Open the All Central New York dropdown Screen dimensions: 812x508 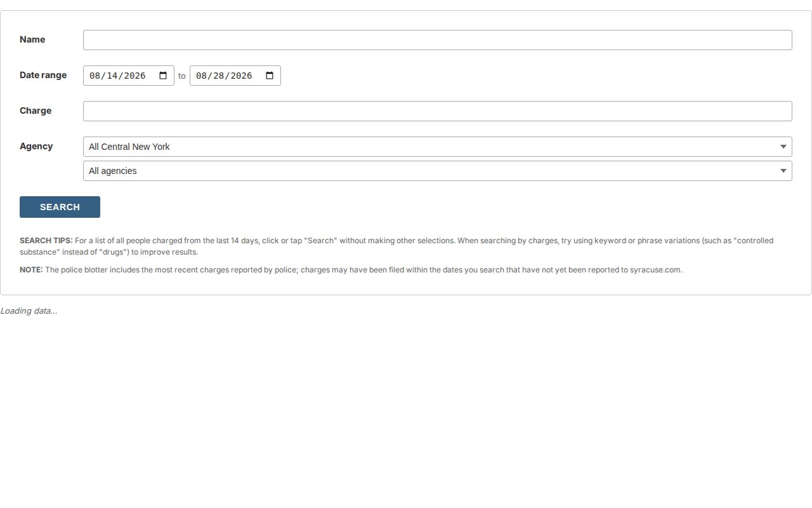[x=437, y=147]
